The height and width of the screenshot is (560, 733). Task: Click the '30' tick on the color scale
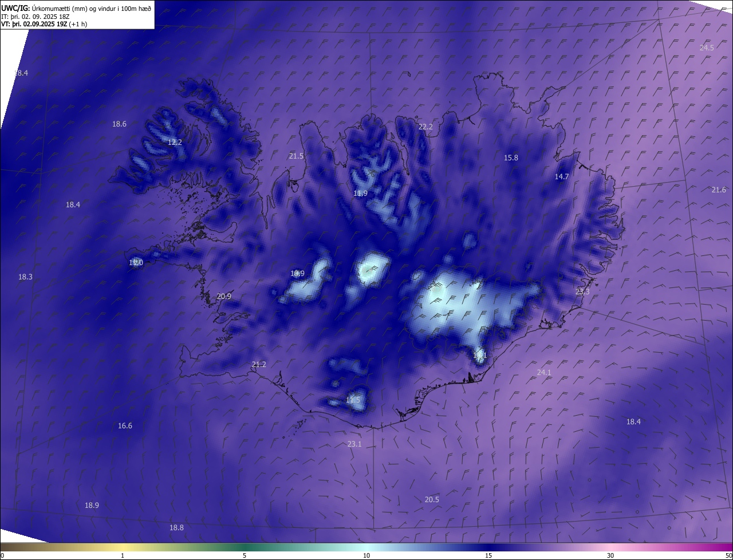pyautogui.click(x=610, y=555)
